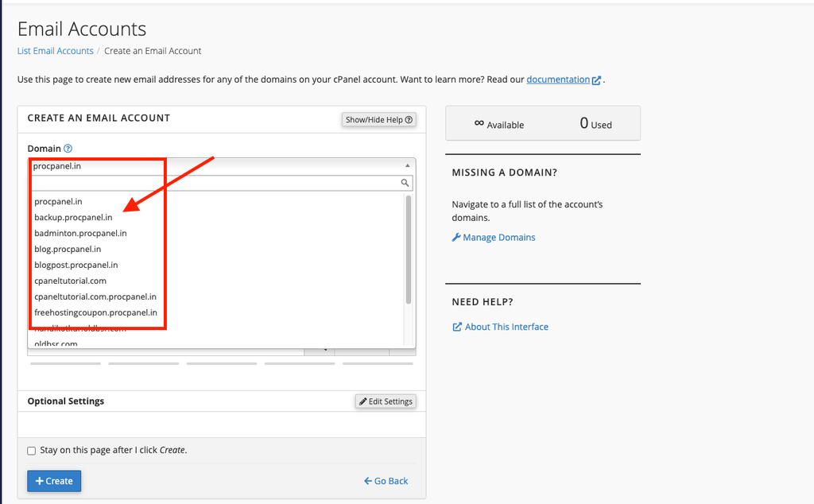Click the selected procpanel.in domain field
Screen dimensions: 814x504
(222, 165)
